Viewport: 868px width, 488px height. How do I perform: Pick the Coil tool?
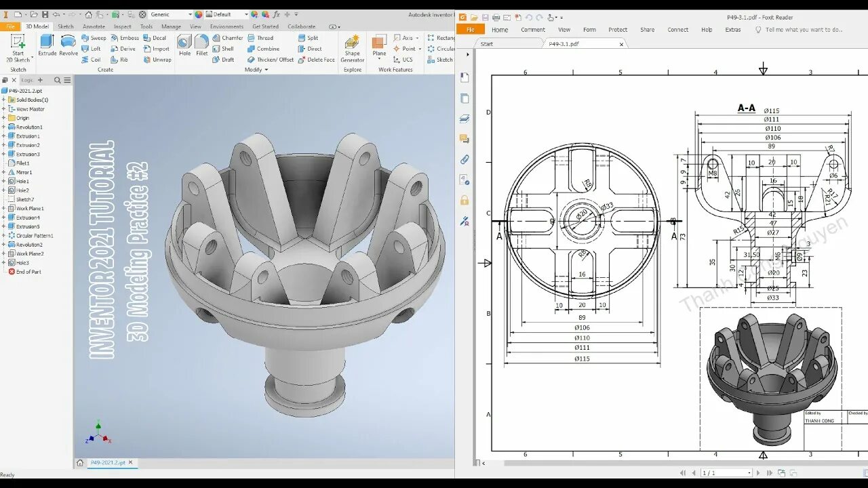(91, 60)
